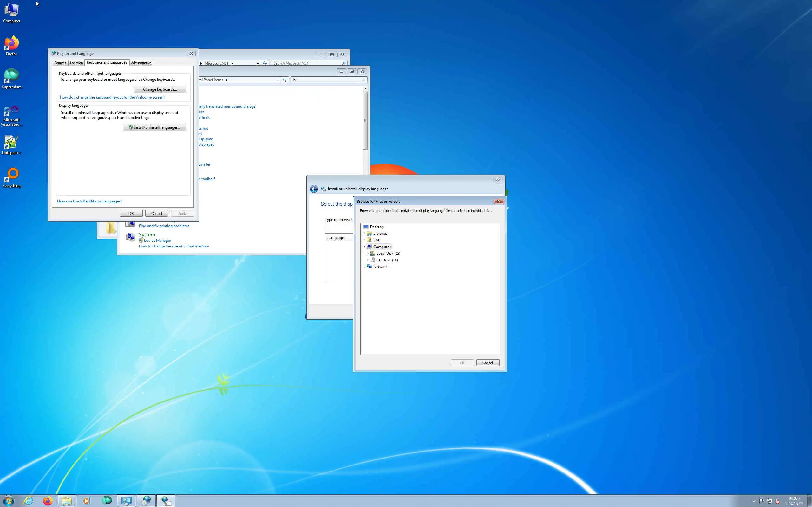Open the Windows Start menu
812x507 pixels.
point(8,501)
